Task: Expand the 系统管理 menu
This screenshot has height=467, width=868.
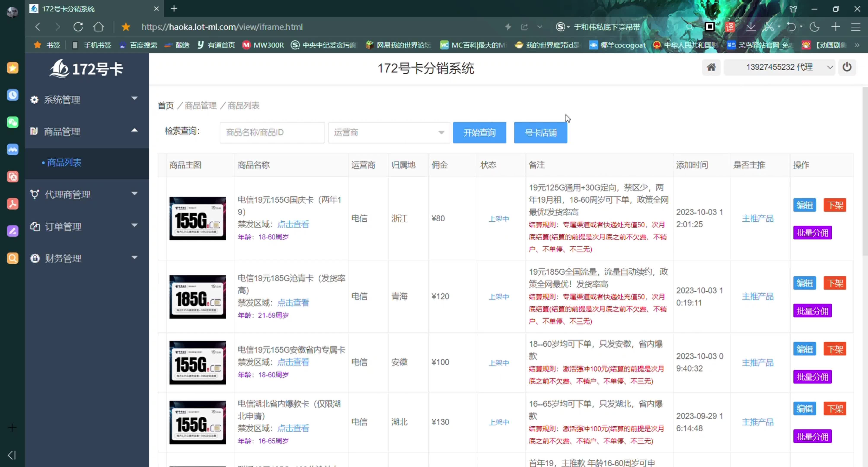Action: tap(87, 99)
